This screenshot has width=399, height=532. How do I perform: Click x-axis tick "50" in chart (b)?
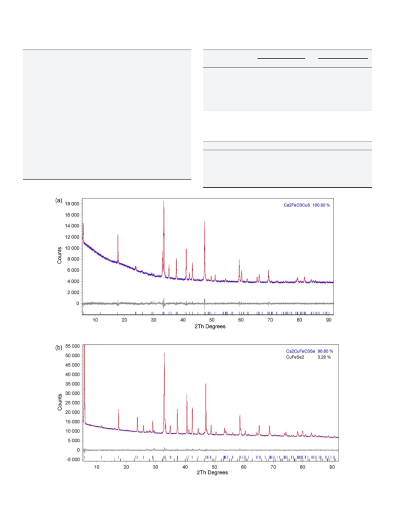214,467
